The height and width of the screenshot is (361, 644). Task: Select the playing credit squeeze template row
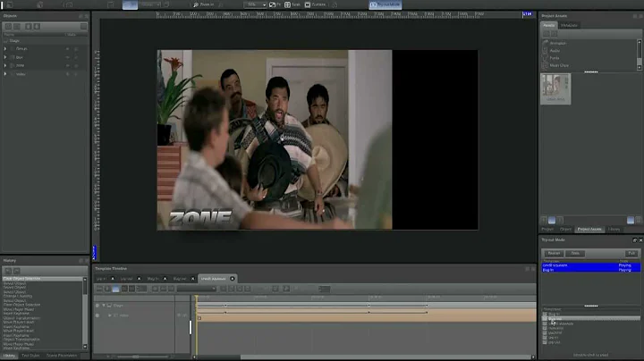point(591,265)
